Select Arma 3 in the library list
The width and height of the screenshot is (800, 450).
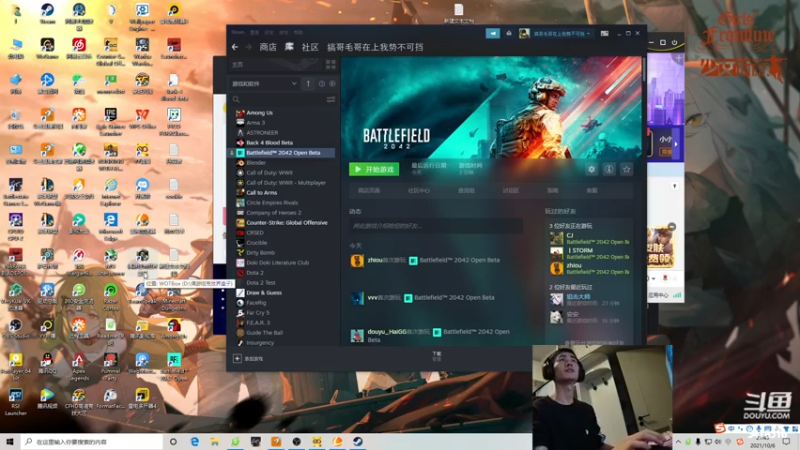click(x=255, y=122)
